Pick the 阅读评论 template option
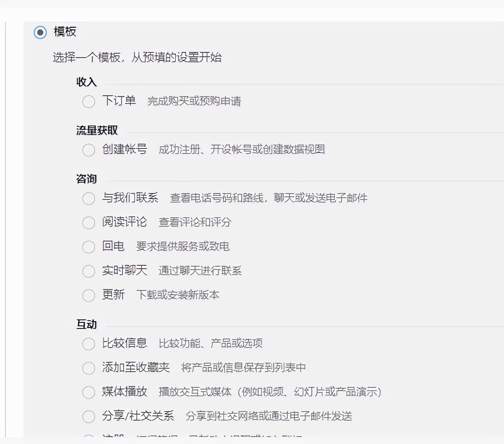The image size is (504, 444). [x=89, y=223]
